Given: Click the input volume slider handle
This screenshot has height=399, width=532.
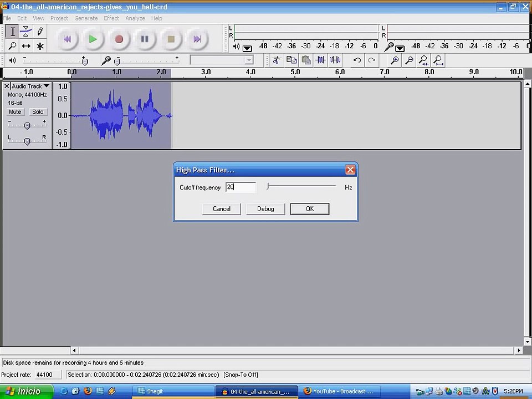Looking at the screenshot, I should click(117, 61).
